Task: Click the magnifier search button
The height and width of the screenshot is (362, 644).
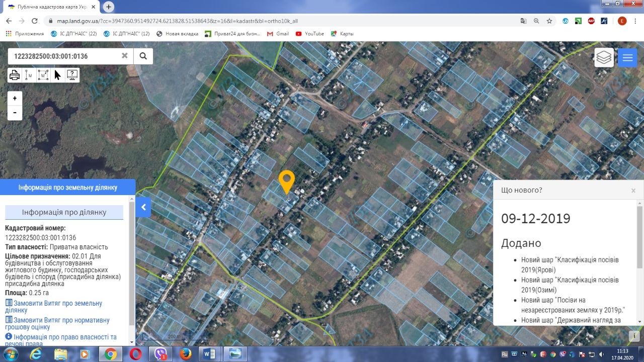Action: [143, 56]
